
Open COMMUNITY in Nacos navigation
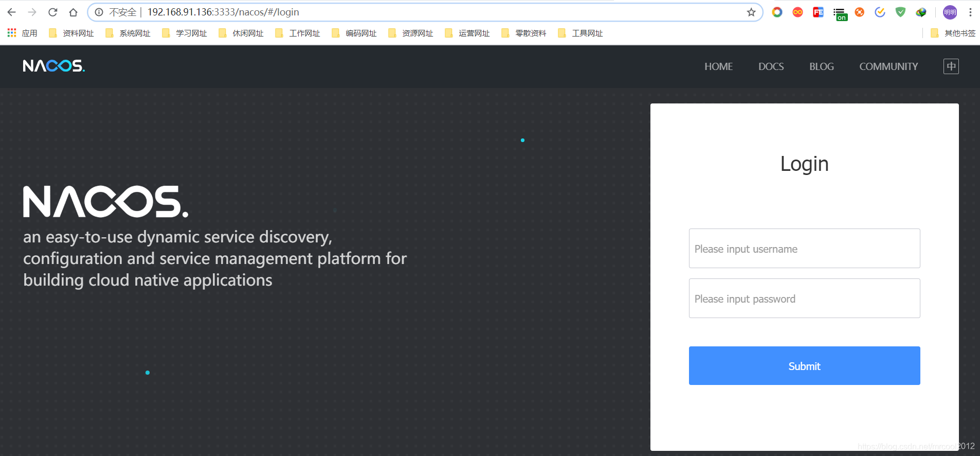coord(888,66)
